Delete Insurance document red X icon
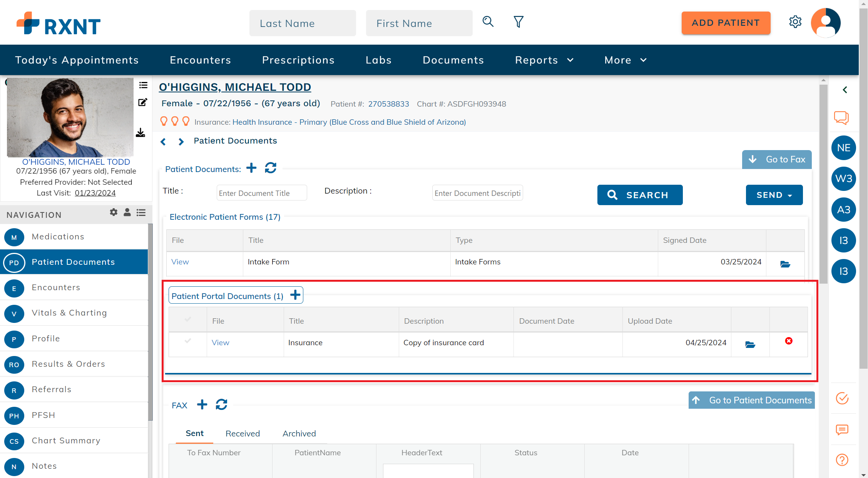The image size is (868, 478). (789, 341)
